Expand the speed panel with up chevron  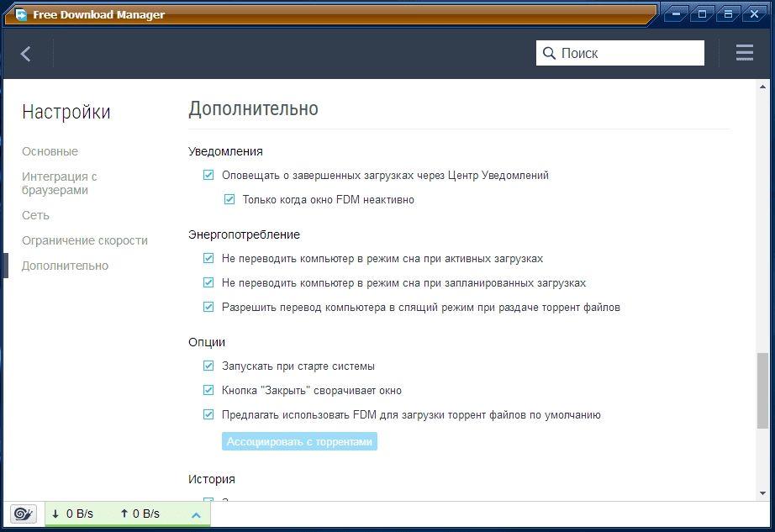(x=196, y=515)
